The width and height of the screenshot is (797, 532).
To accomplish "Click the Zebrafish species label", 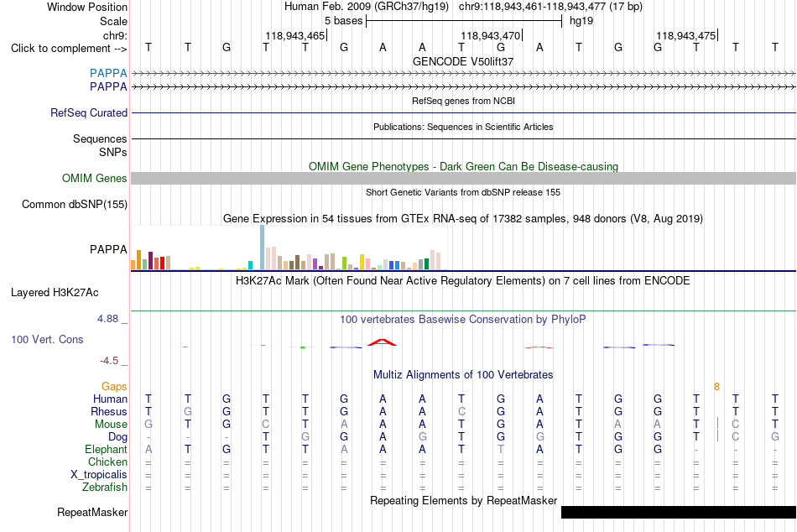I will tap(105, 488).
